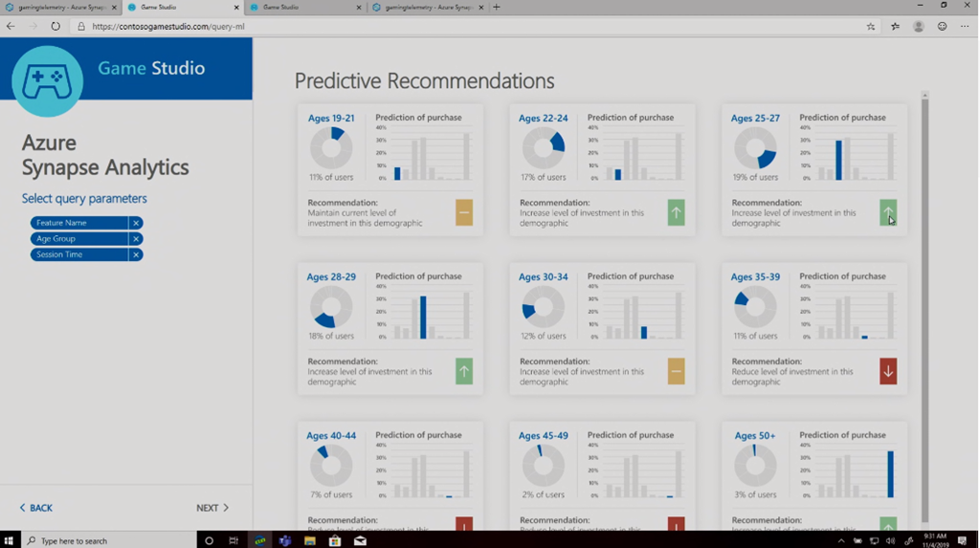Open the Ages 30-34 donut chart
The width and height of the screenshot is (980, 548).
544,307
